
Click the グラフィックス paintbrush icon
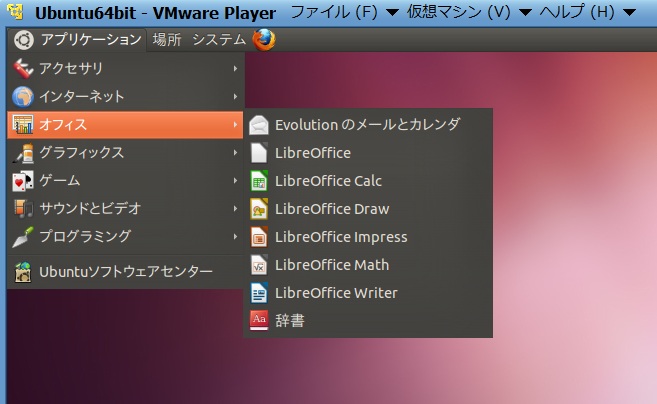[23, 153]
